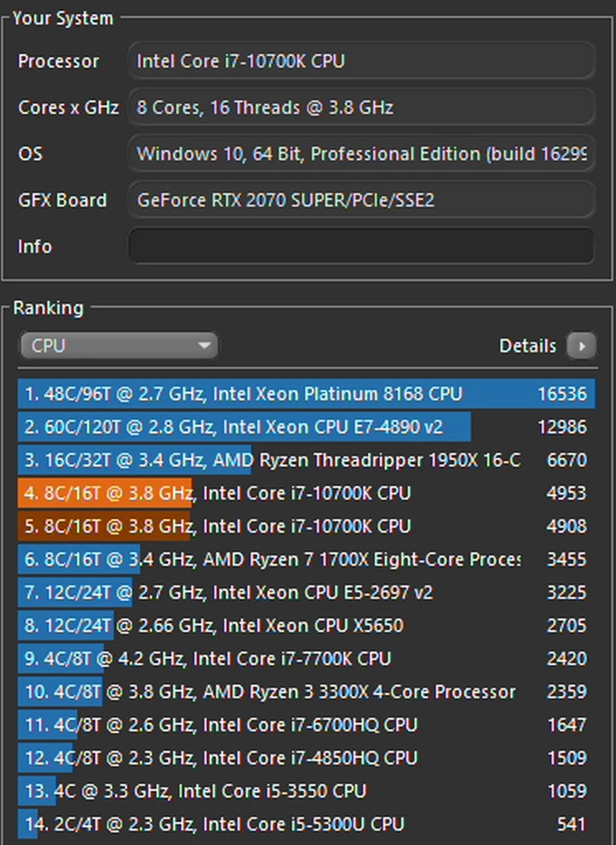
Task: Select the Core i7-6700HQ ranking row
Action: point(307,725)
